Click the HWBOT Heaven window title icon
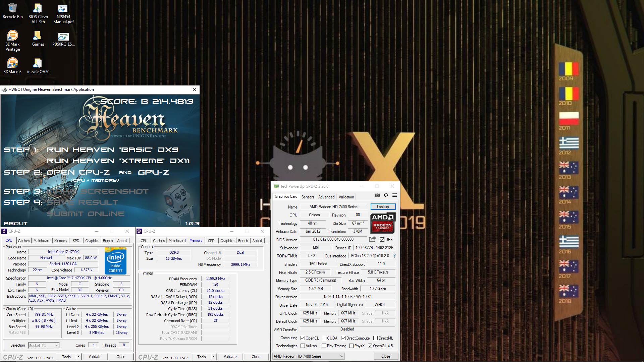The image size is (644, 362). [4, 89]
